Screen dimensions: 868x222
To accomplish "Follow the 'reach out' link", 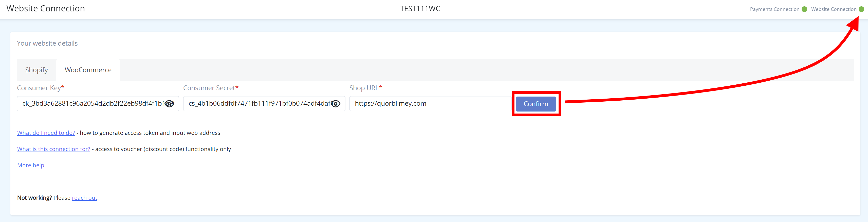I will (85, 198).
